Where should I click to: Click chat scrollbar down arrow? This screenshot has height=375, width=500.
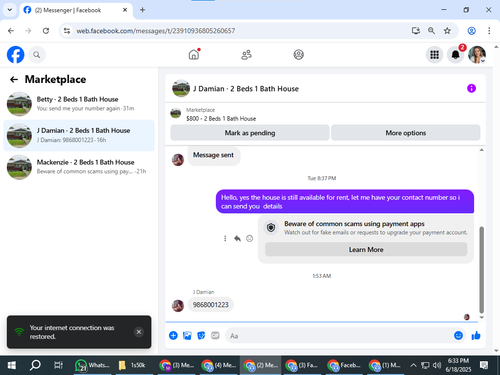coord(481,317)
